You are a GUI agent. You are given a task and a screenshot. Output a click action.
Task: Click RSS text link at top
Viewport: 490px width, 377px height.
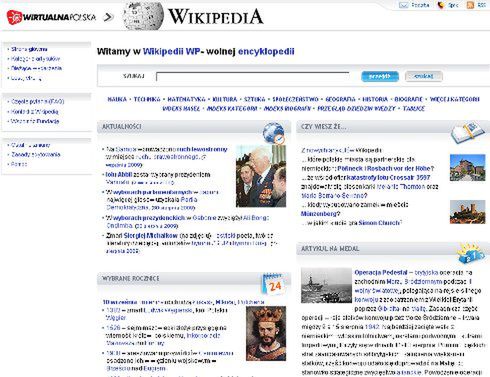(x=481, y=5)
